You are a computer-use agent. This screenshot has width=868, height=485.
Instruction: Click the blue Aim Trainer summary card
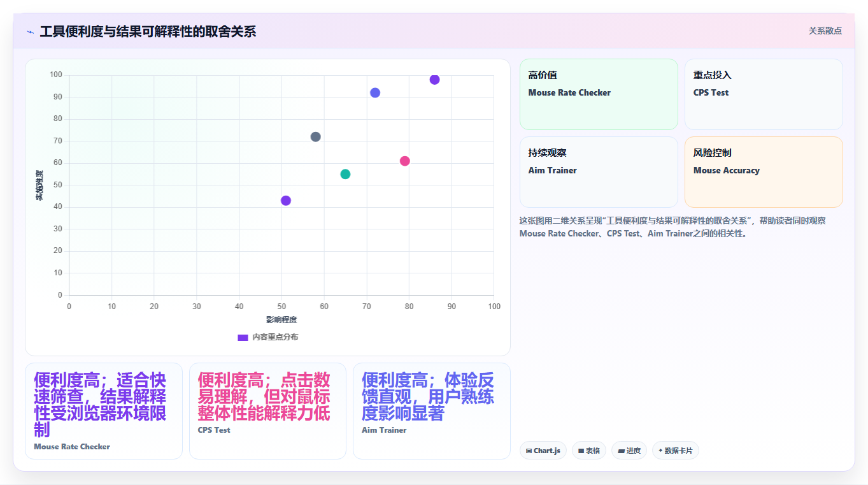click(x=432, y=411)
